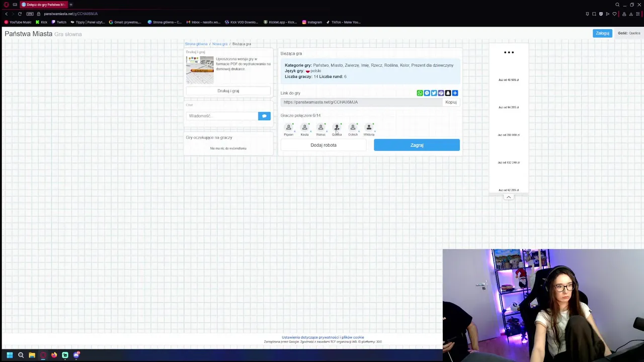Viewport: 644px width, 362px height.
Task: Open the Twitch bookmark
Action: click(59, 22)
